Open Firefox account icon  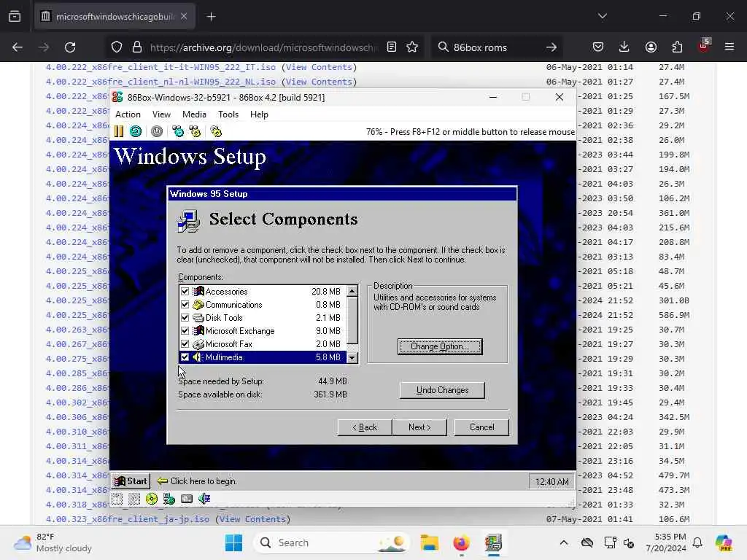click(x=651, y=47)
